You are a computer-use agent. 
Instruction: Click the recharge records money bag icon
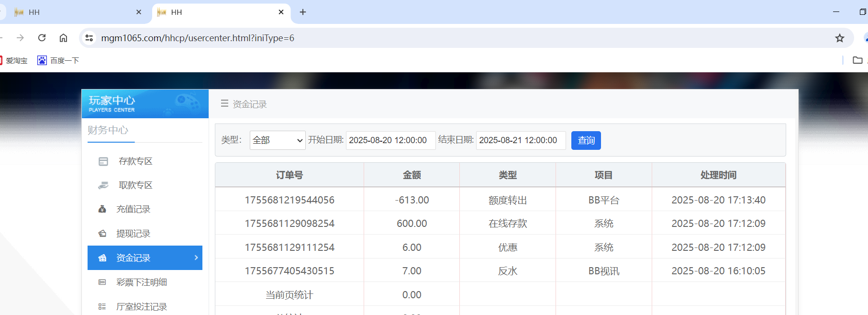[x=102, y=209]
